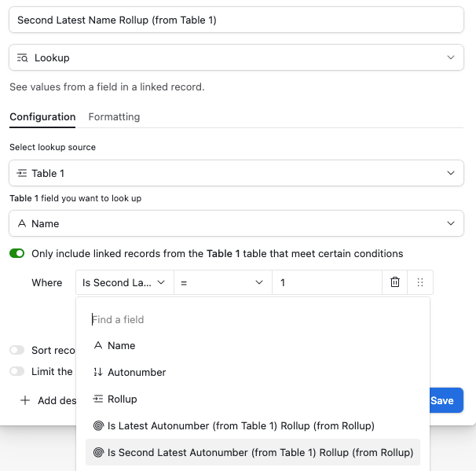Select Is Second Latest Autonumber field option

click(x=253, y=452)
